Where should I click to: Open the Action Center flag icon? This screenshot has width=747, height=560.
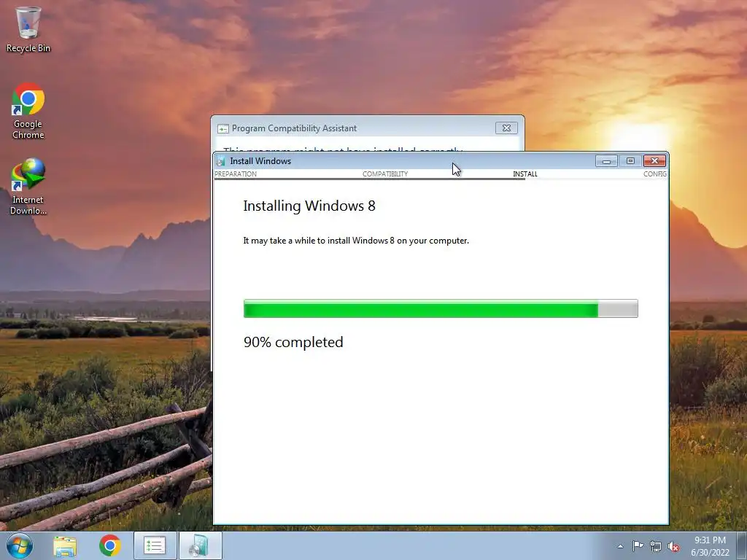point(638,546)
